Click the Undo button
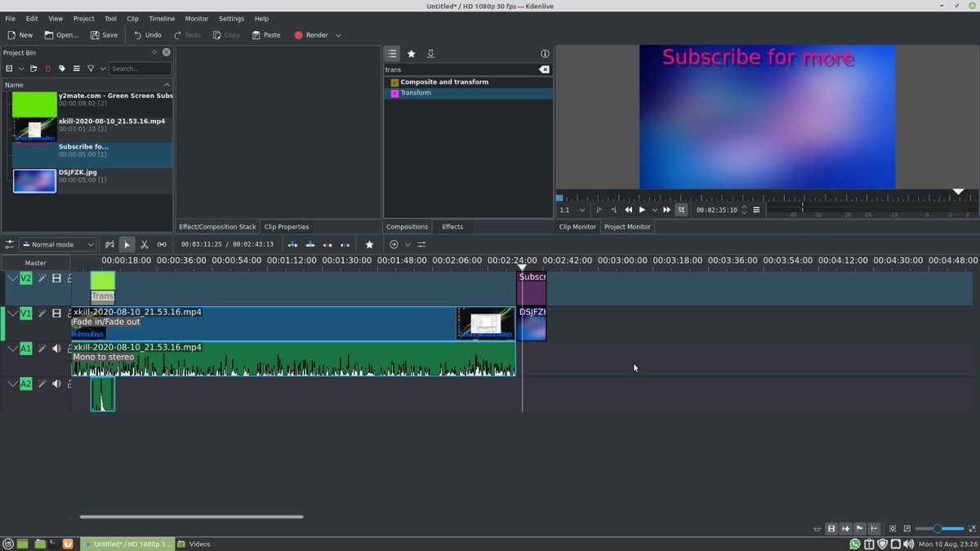 [145, 35]
